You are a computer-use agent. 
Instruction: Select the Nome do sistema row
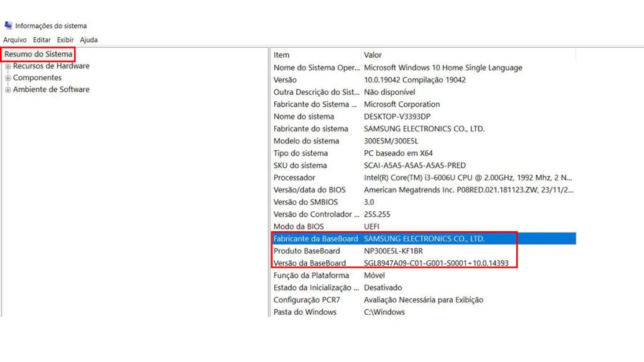[423, 116]
